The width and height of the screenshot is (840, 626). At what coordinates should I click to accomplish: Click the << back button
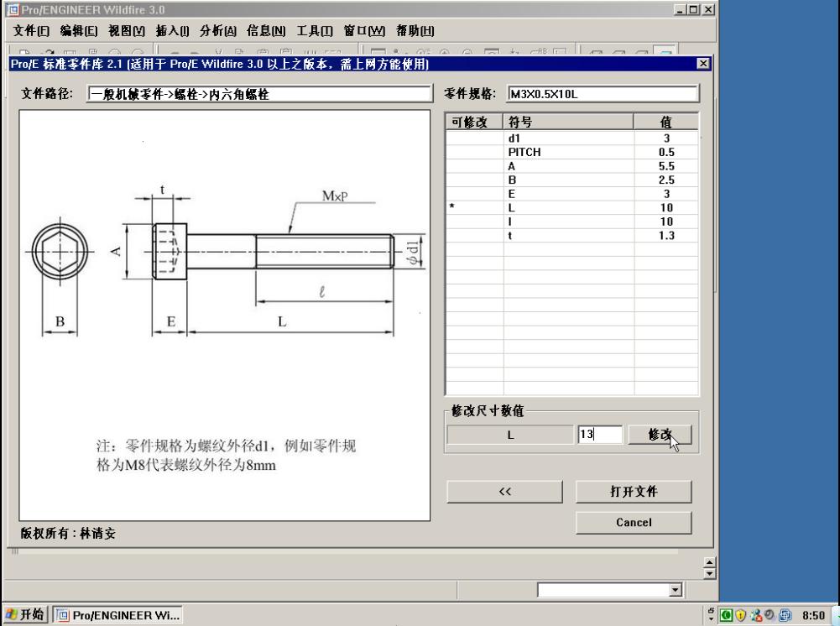[x=504, y=492]
